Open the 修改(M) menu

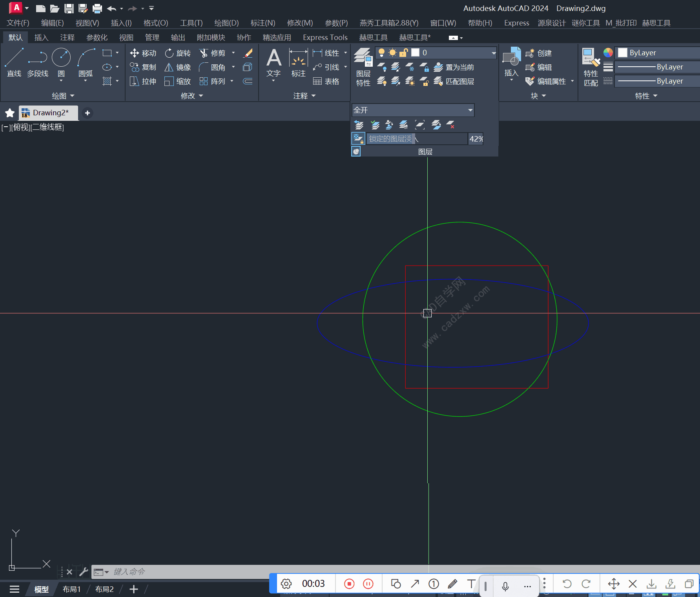click(300, 23)
